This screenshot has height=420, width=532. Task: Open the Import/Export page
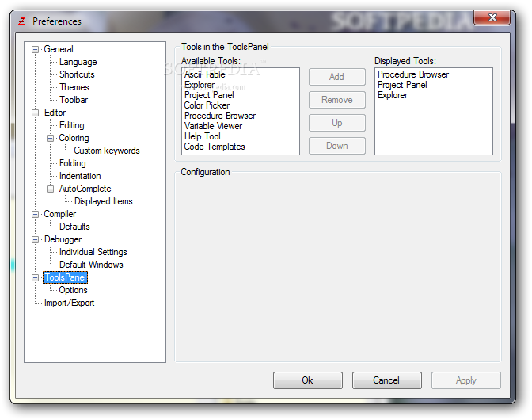coord(69,303)
